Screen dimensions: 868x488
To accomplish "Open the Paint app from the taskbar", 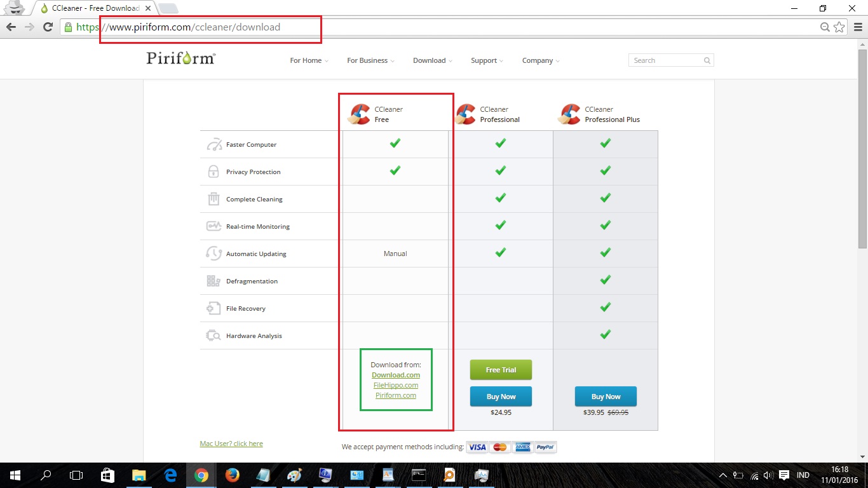I will tap(294, 475).
